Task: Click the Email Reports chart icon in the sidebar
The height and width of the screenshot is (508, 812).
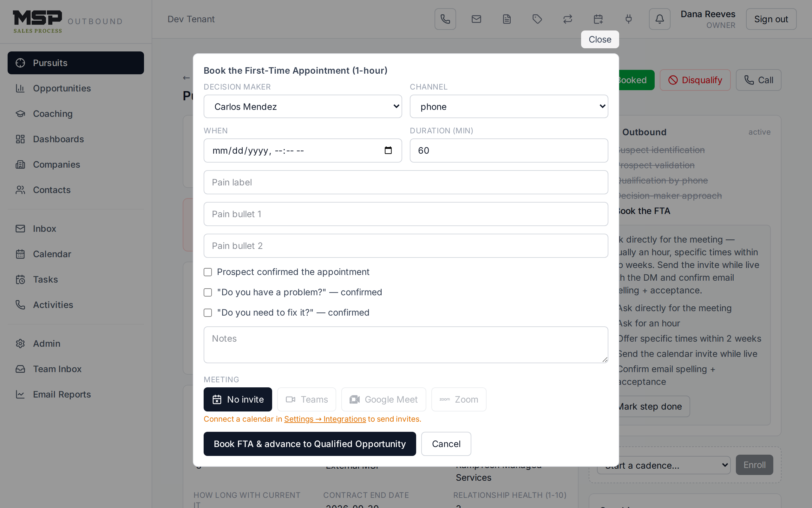Action: (21, 394)
